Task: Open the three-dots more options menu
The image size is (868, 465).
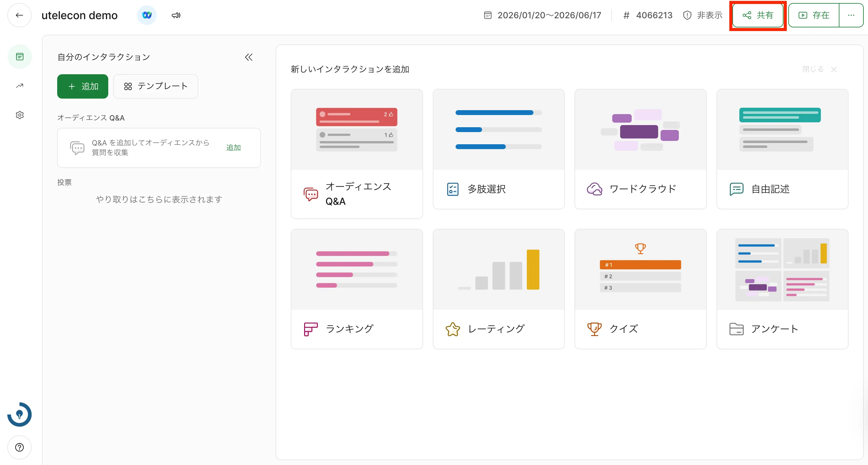Action: [851, 15]
